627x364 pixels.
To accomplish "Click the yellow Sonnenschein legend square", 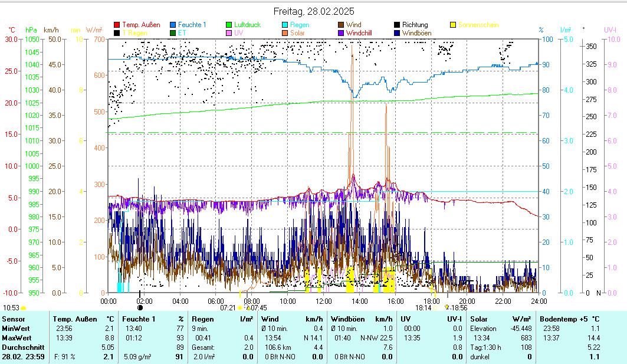I will 453,25.
